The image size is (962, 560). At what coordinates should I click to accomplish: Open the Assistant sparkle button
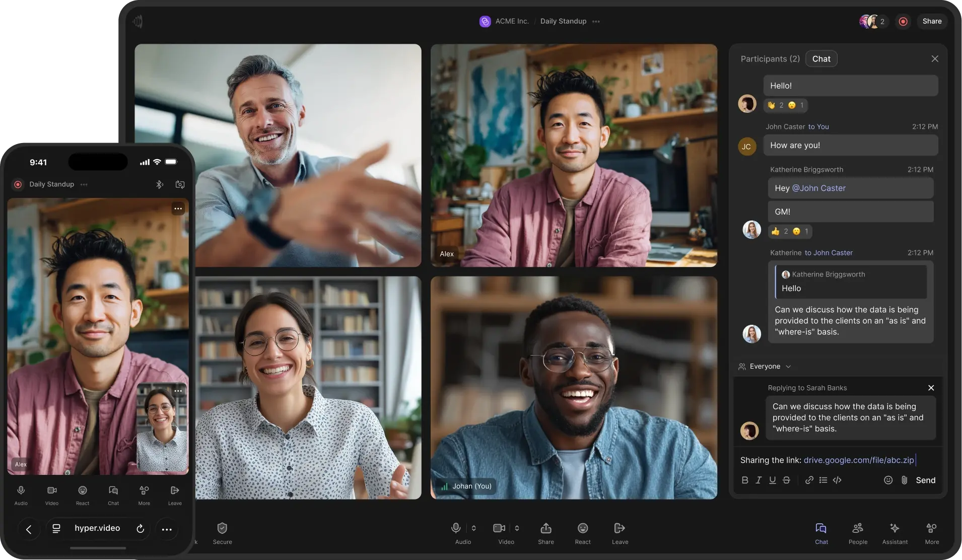point(895,533)
